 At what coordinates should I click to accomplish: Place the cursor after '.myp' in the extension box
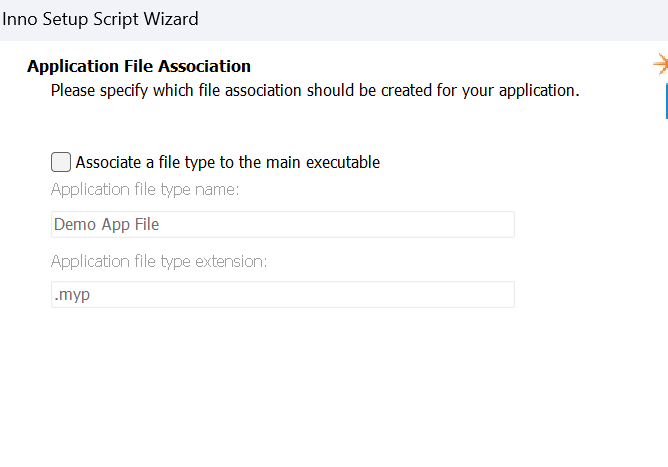point(91,294)
